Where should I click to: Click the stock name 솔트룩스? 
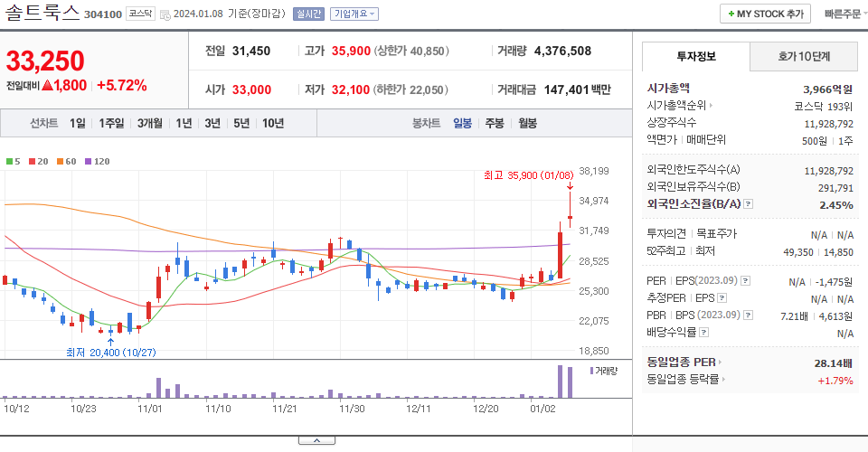42,13
